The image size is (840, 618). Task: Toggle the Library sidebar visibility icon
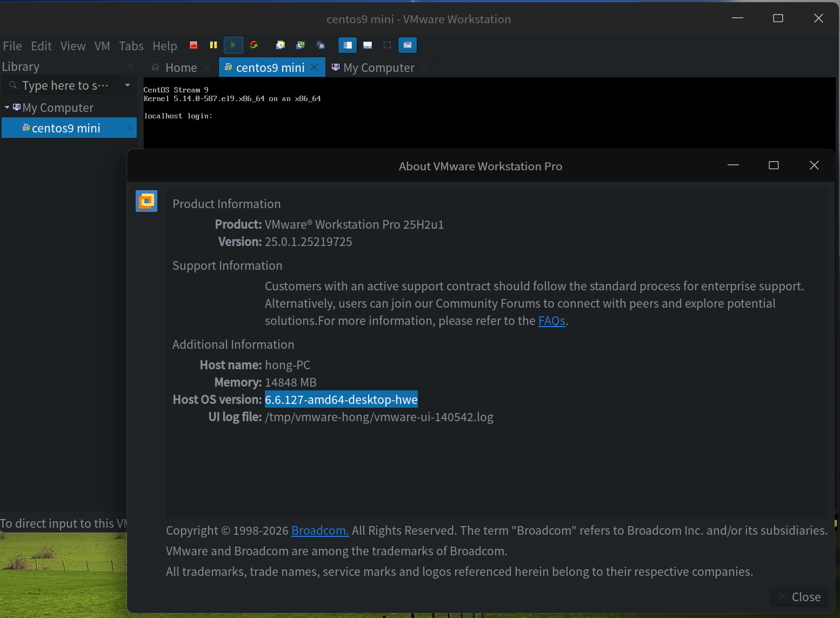click(348, 45)
